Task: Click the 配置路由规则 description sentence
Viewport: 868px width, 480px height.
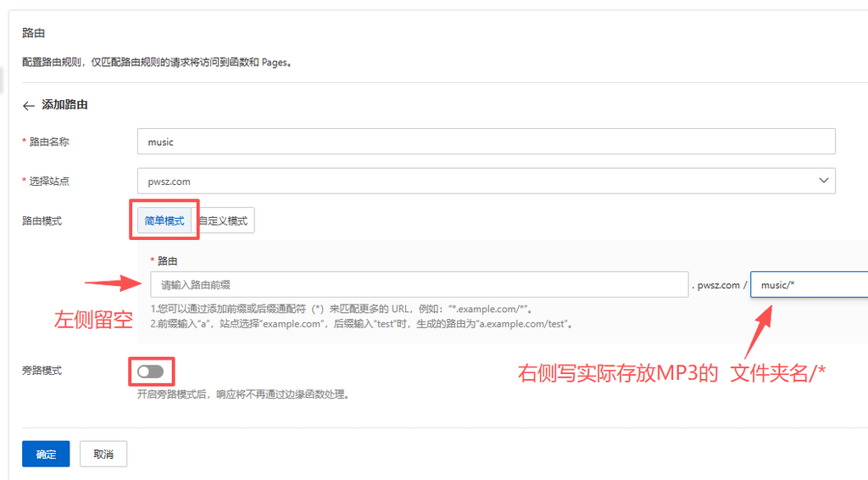Action: click(157, 63)
